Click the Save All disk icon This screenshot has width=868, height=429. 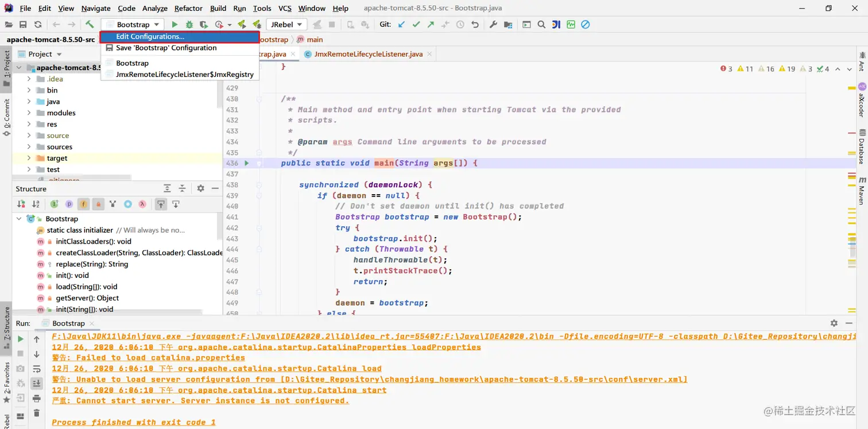pos(23,25)
